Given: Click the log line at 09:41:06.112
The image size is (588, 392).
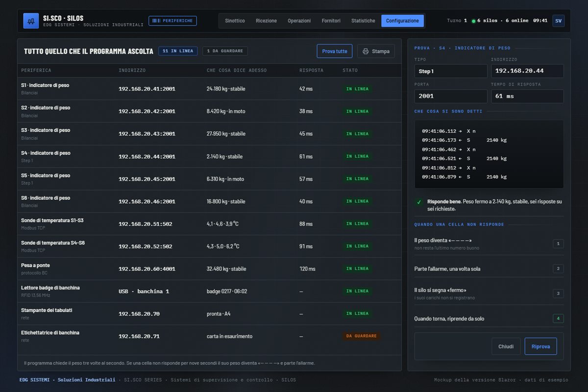Looking at the screenshot, I should tap(449, 131).
